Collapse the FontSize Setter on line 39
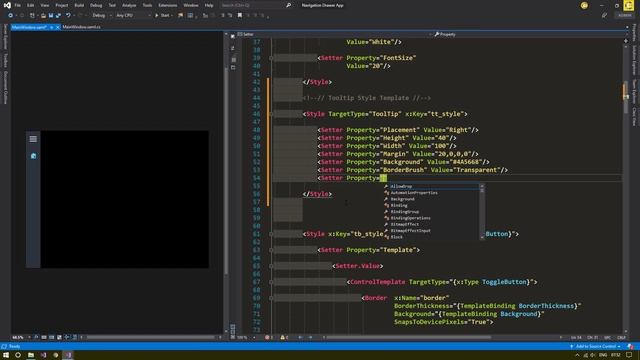 point(271,58)
